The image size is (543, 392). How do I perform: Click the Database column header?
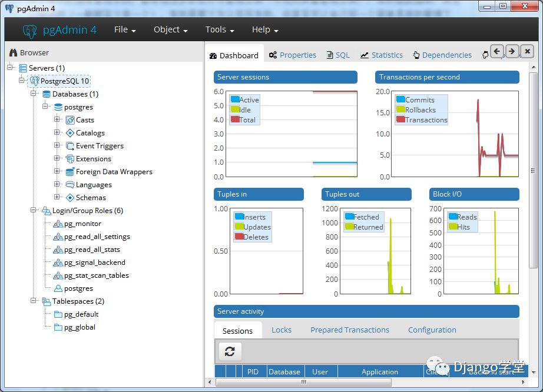(x=284, y=372)
